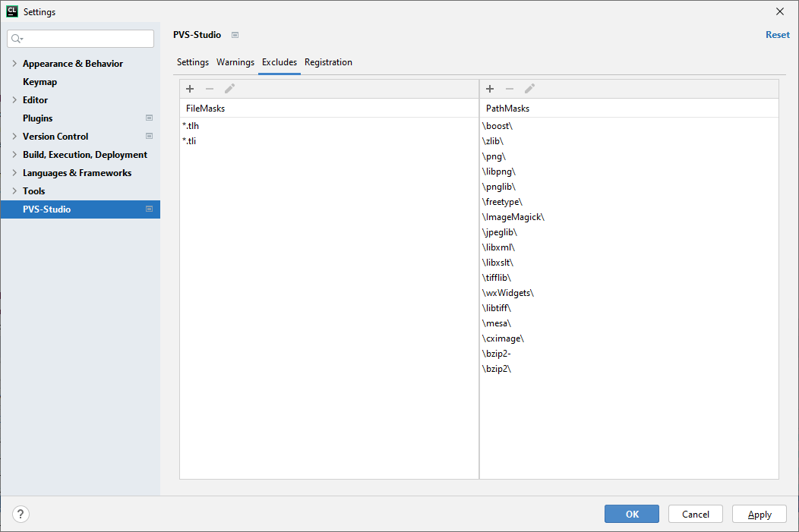Edit the selected FileMasks entry

coord(229,89)
